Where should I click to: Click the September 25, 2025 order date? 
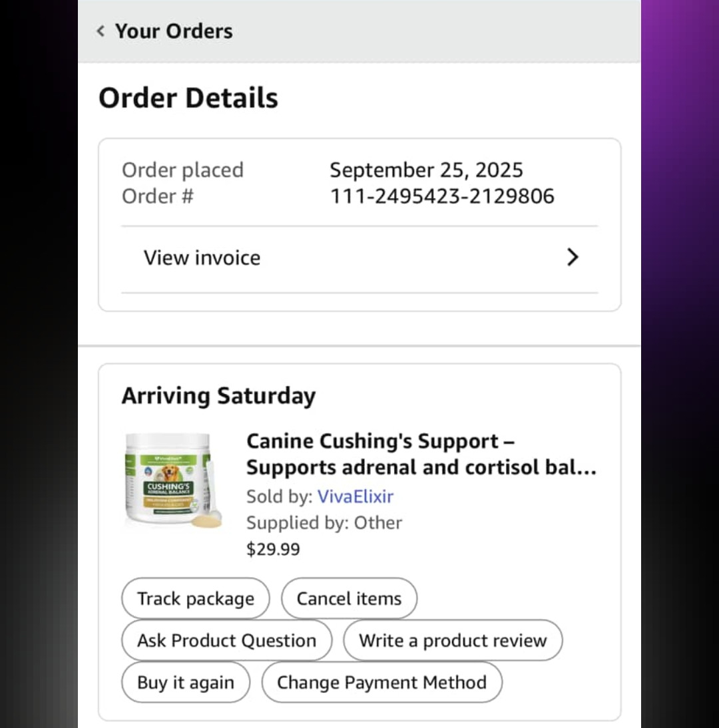tap(426, 170)
